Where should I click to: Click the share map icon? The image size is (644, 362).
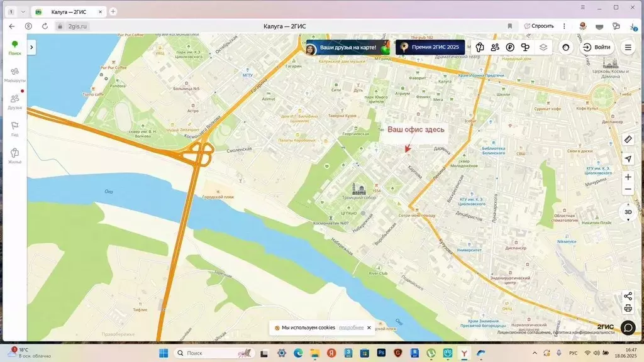point(628,296)
